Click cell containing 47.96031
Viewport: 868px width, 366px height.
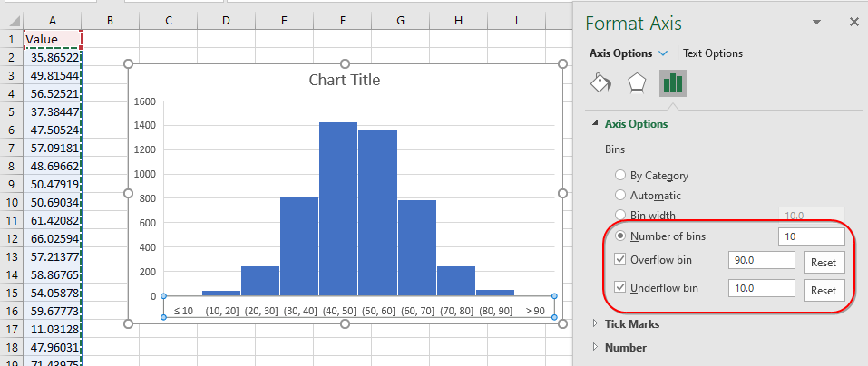53,347
